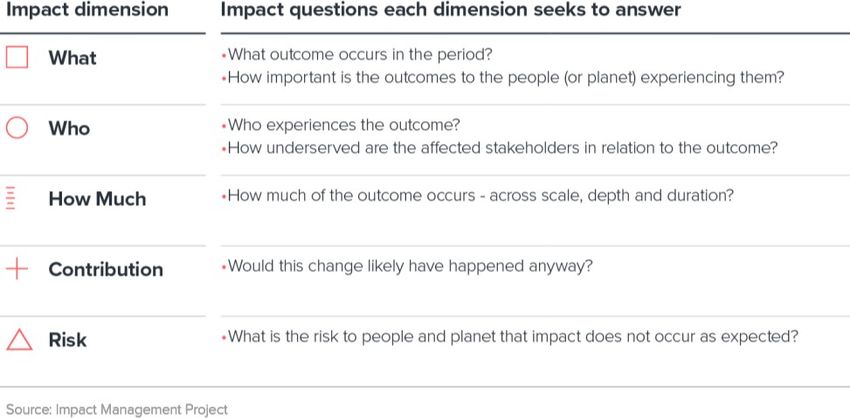Click the Source: Impact Management Project text
The height and width of the screenshot is (418, 850).
pyautogui.click(x=117, y=410)
